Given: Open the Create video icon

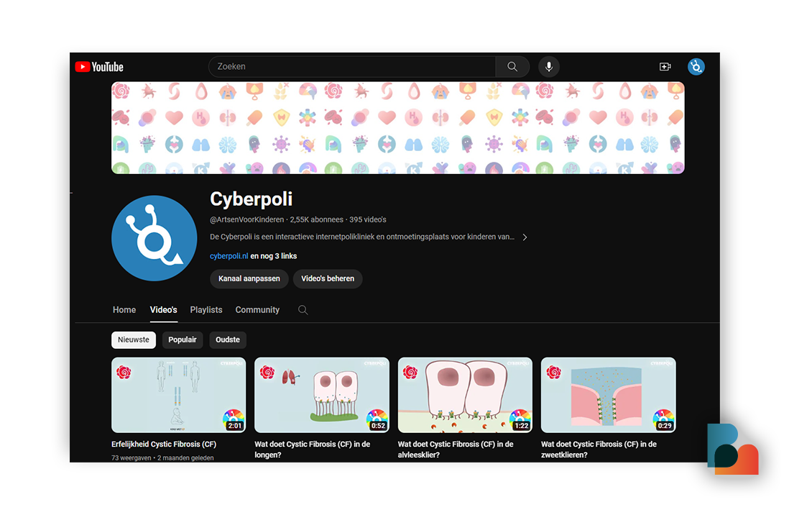Looking at the screenshot, I should 665,67.
